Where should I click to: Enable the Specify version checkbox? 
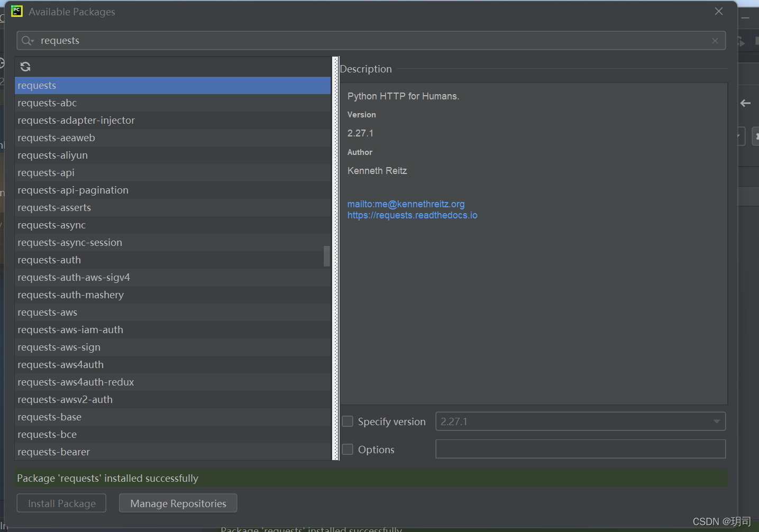point(348,421)
